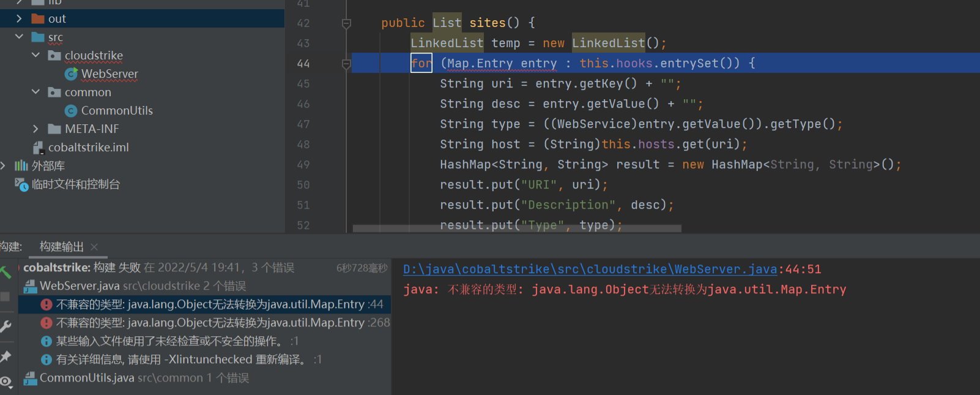Close the 构建输出 tab

tap(94, 247)
